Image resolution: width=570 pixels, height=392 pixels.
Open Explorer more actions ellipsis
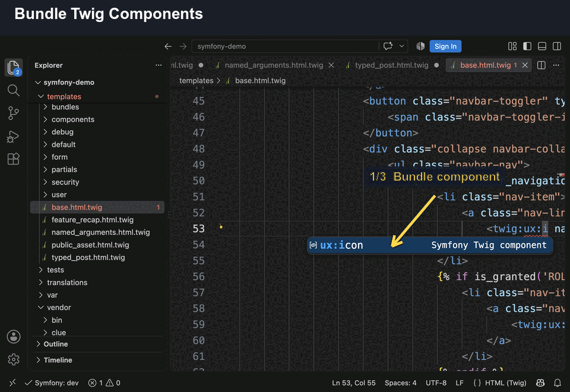tap(159, 65)
